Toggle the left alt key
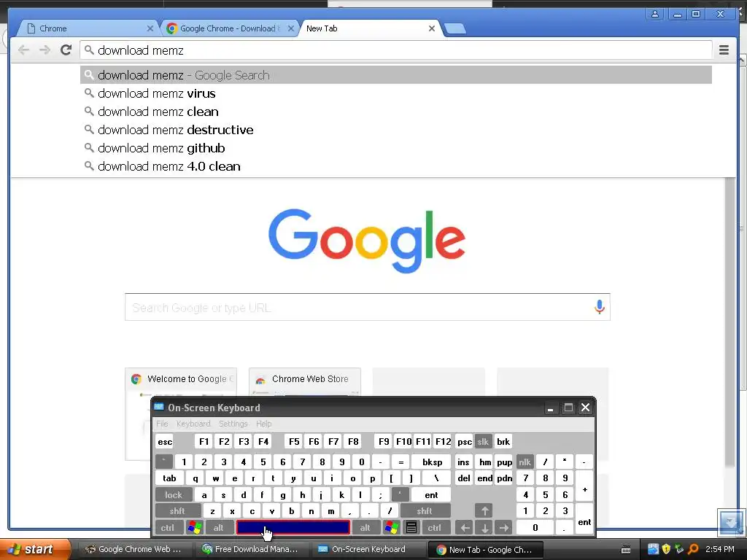Viewport: 747px width, 560px height. click(219, 528)
